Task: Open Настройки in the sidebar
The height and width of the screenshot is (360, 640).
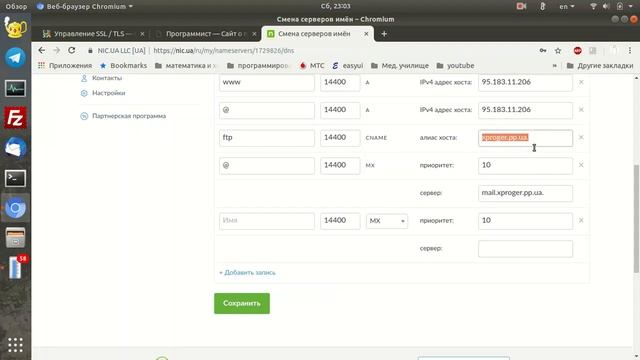Action: (109, 93)
